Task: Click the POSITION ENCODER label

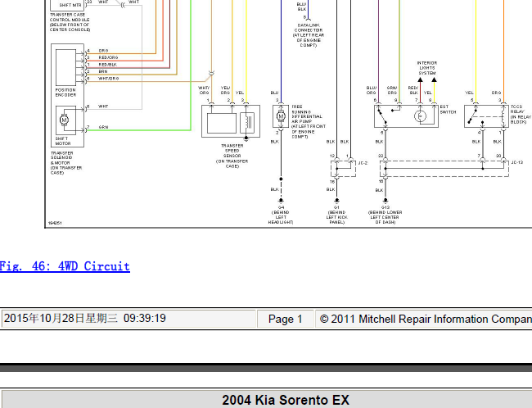Action: pyautogui.click(x=65, y=93)
